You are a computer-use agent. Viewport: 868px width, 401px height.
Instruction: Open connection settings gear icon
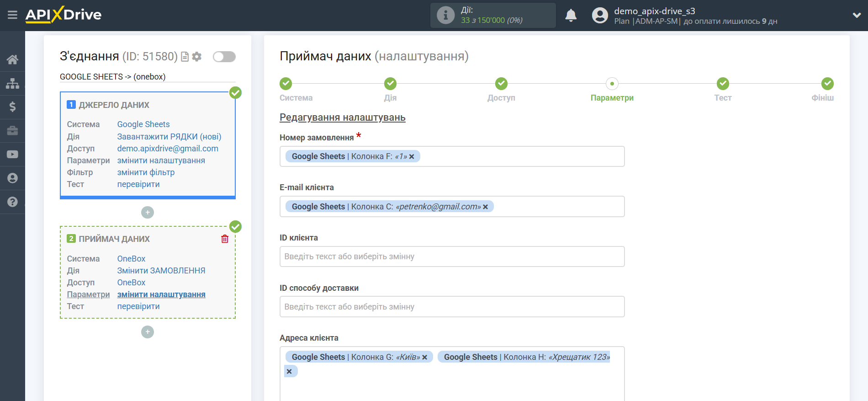[197, 57]
